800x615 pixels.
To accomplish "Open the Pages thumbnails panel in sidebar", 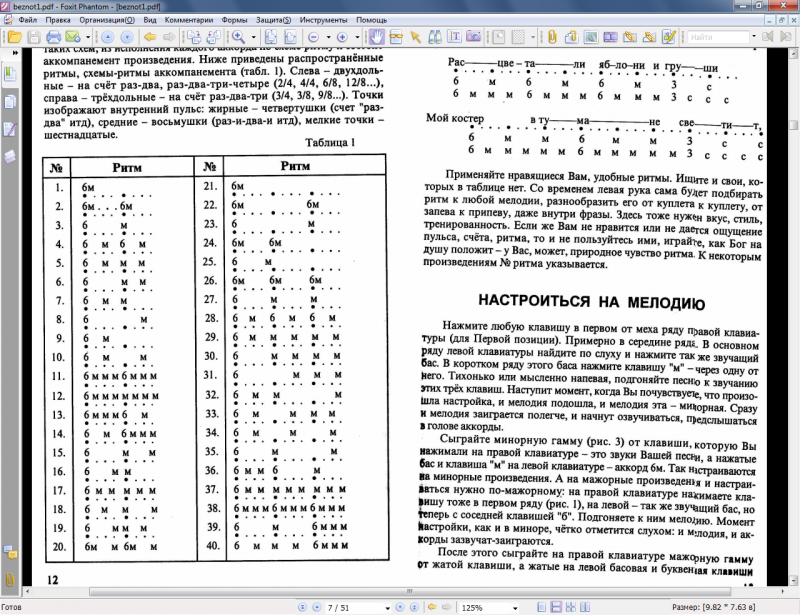I will point(10,102).
